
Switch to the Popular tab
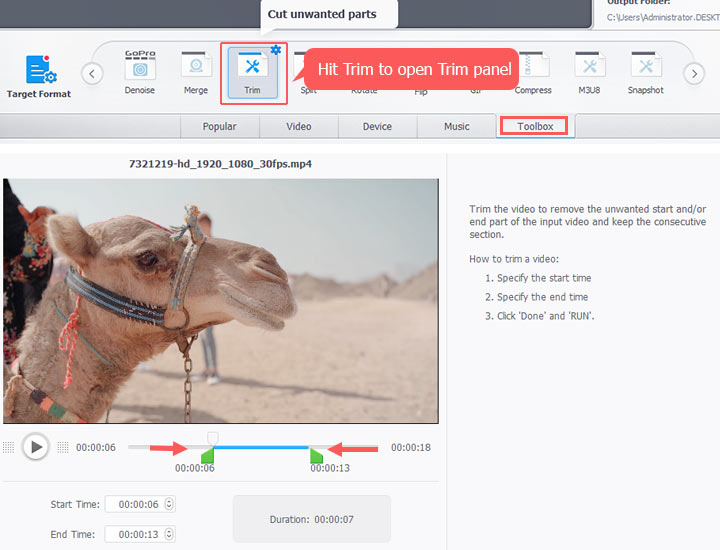pyautogui.click(x=219, y=126)
